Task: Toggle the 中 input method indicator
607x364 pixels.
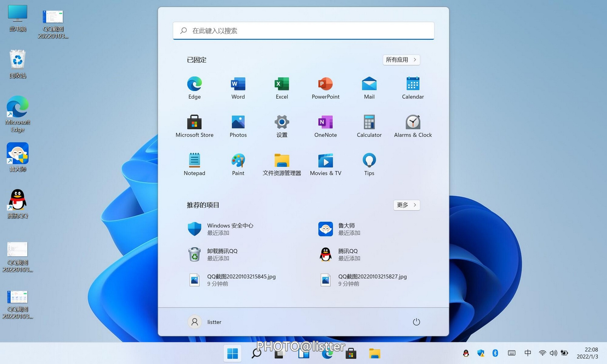Action: coord(527,353)
